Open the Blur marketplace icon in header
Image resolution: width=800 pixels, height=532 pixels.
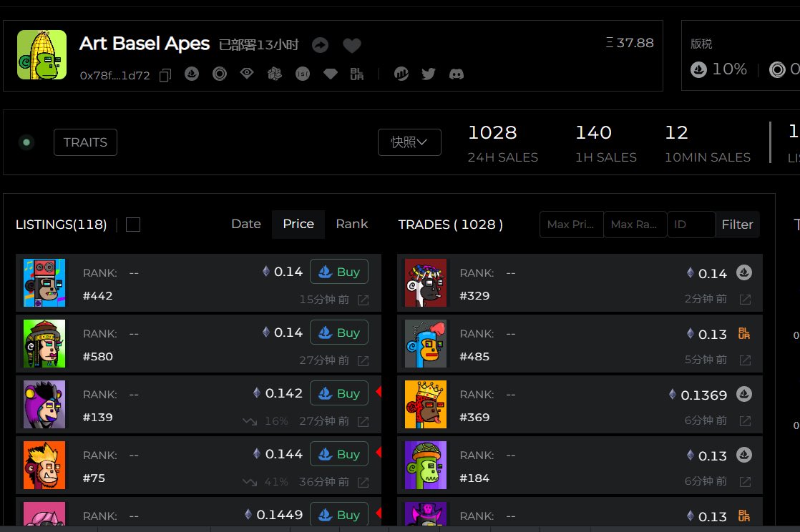coord(357,74)
